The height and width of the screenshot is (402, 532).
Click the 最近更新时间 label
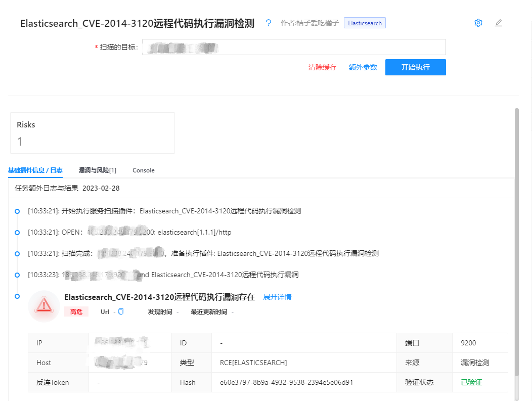pyautogui.click(x=209, y=312)
